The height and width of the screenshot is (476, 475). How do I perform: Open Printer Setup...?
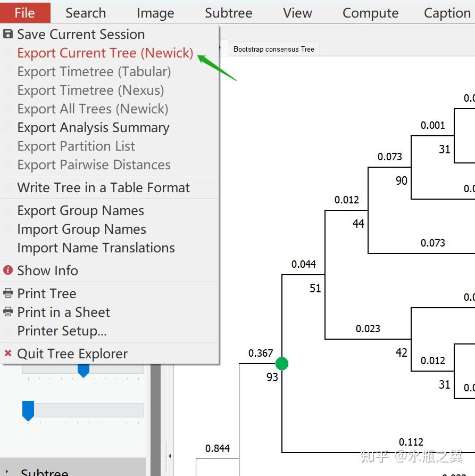[x=62, y=331]
